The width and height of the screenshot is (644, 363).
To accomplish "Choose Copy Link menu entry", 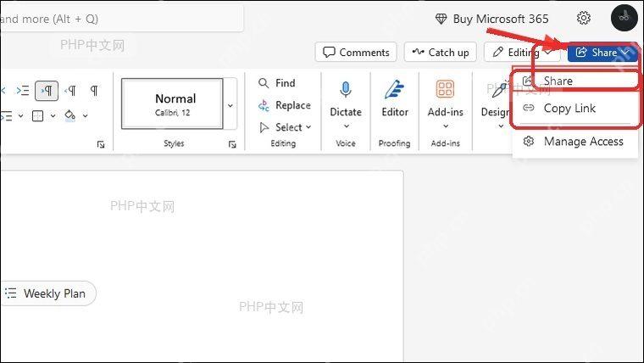I will 575,108.
